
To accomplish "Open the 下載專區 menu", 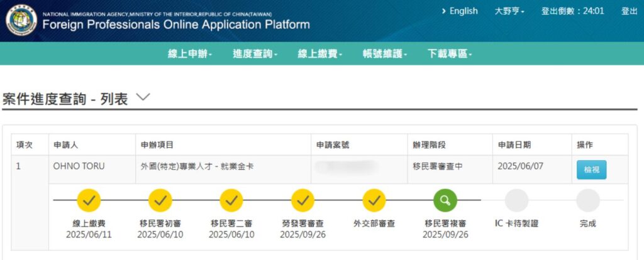I will click(450, 54).
